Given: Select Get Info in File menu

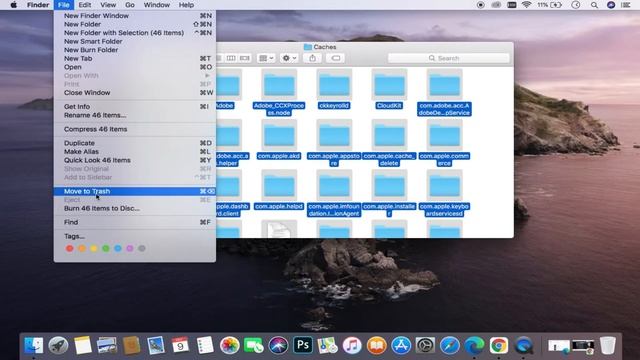Looking at the screenshot, I should pos(135,107).
